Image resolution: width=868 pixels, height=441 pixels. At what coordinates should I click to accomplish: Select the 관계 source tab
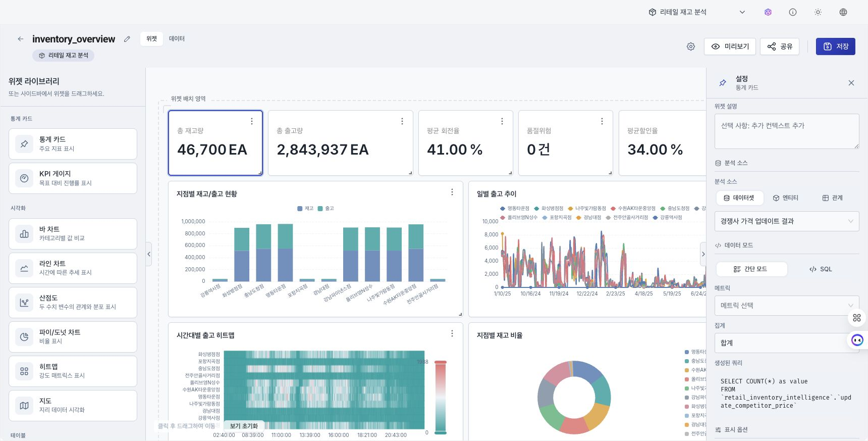833,198
